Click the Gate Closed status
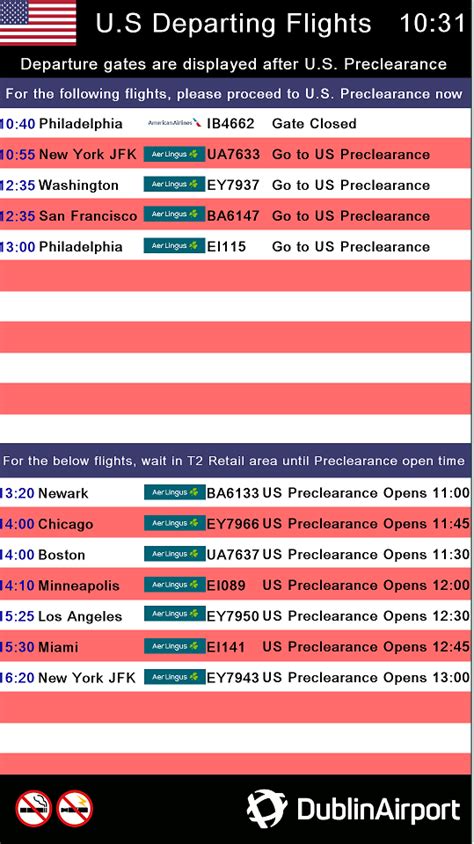474x844 pixels. click(x=314, y=124)
